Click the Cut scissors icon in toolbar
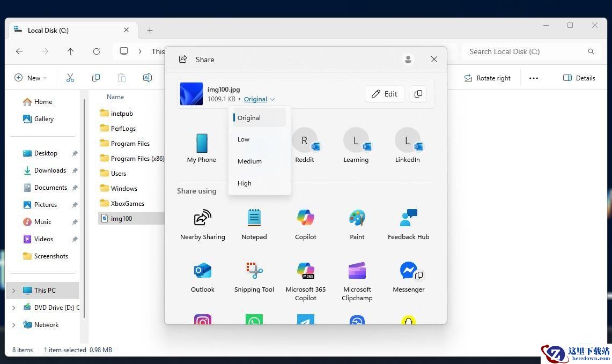This screenshot has height=364, width=612. click(x=70, y=78)
